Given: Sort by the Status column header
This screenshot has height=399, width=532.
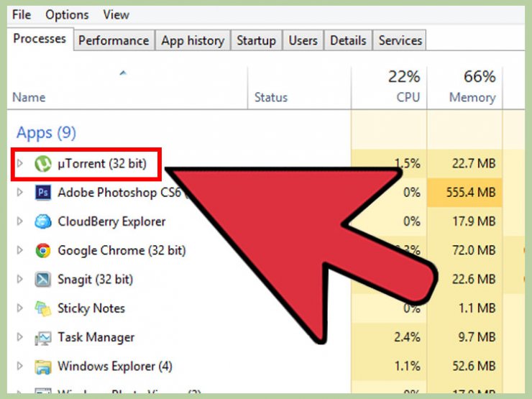Looking at the screenshot, I should [300, 88].
